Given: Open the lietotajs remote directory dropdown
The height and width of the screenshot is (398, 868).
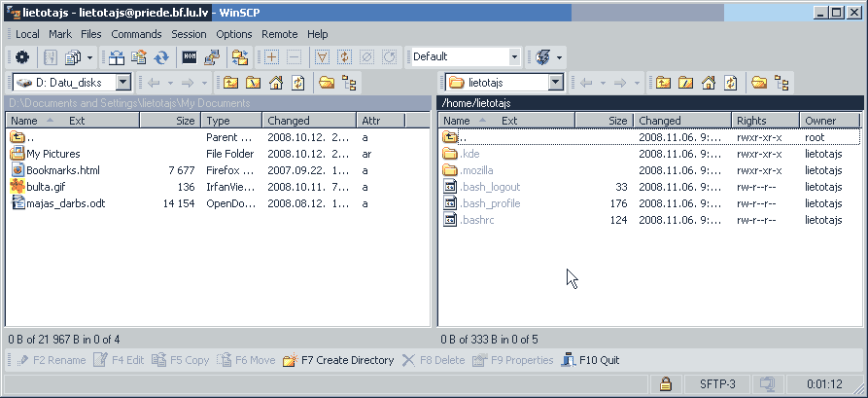Looking at the screenshot, I should [556, 83].
